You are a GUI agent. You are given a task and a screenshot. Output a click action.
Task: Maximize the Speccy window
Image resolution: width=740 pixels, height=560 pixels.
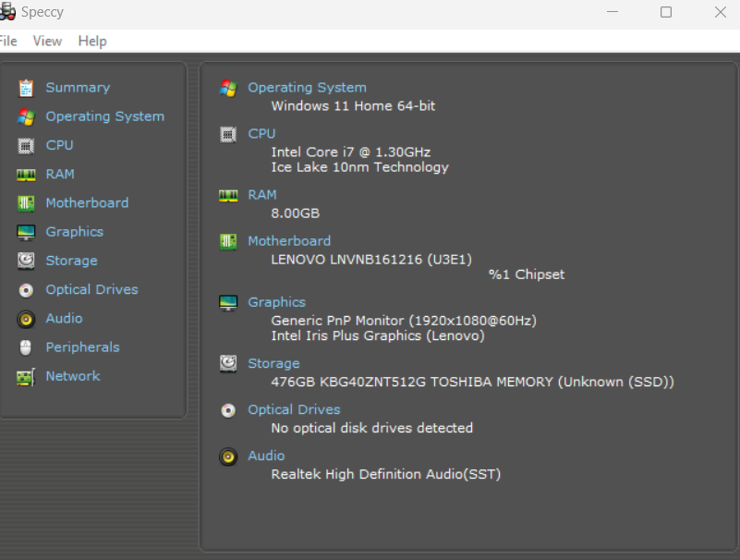[666, 12]
